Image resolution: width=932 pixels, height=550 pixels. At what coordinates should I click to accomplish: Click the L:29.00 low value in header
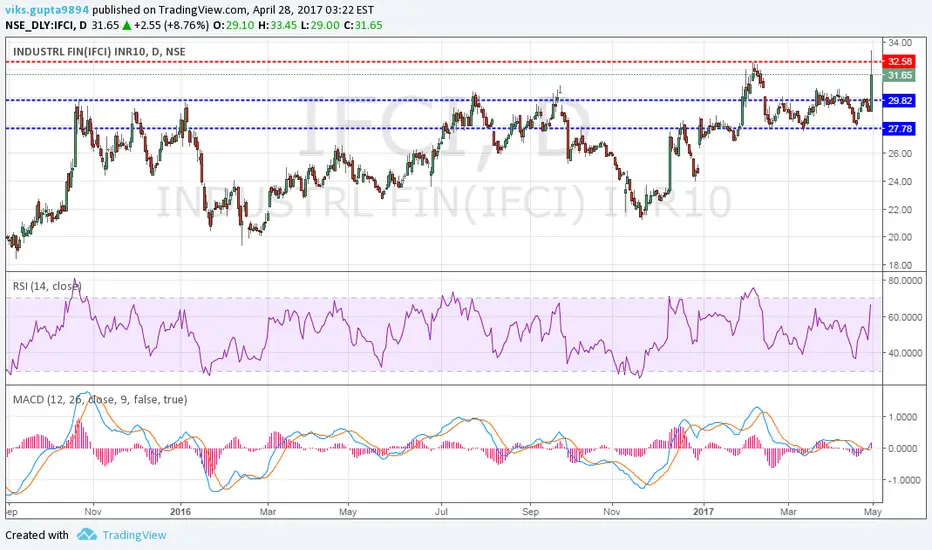tap(321, 25)
